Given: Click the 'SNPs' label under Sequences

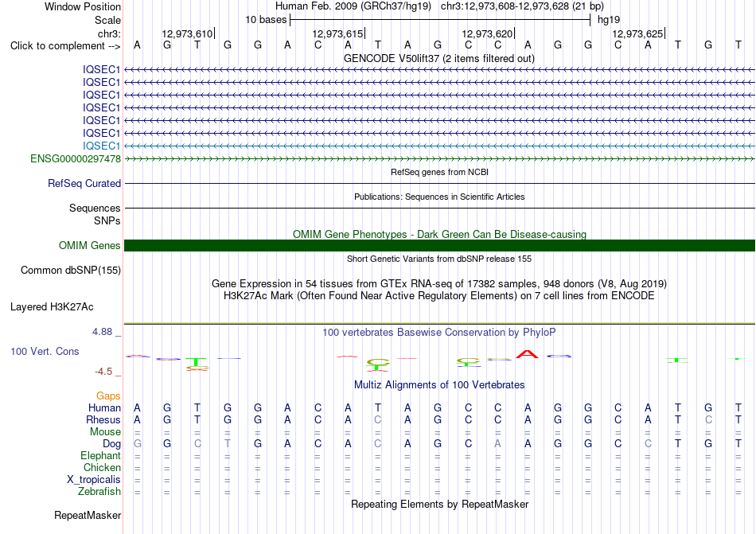Looking at the screenshot, I should tap(107, 220).
